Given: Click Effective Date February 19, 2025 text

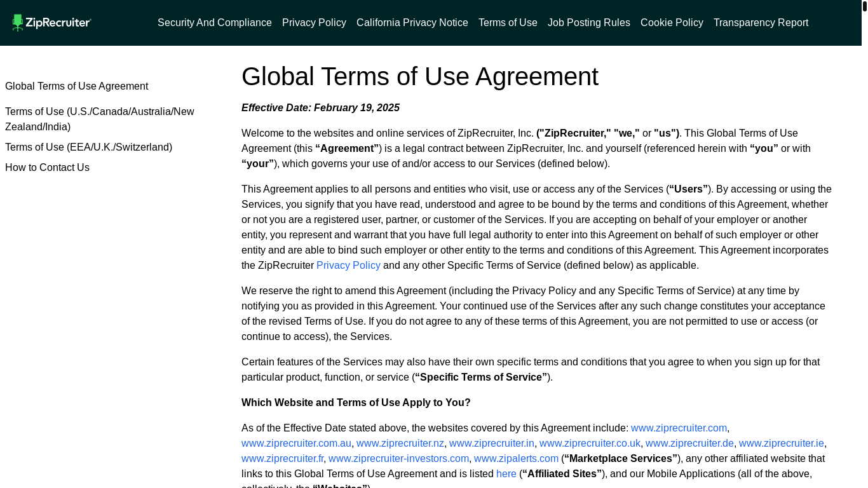Looking at the screenshot, I should (320, 108).
